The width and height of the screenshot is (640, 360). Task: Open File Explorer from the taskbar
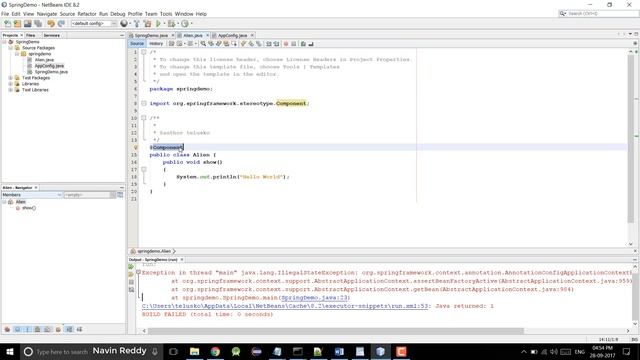coord(195,351)
